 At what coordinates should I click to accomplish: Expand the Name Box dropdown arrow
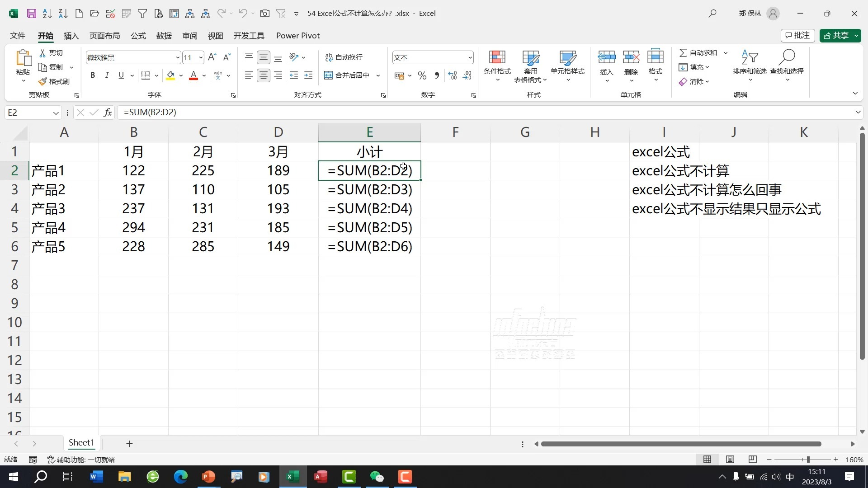56,113
